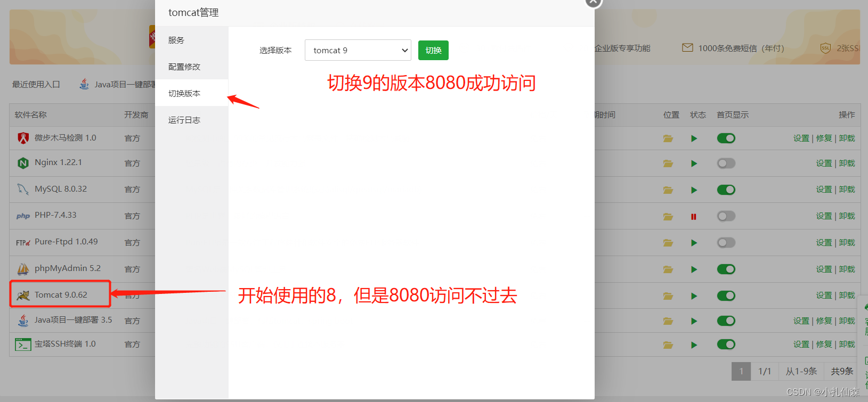Click running status icon of Tomcat

[694, 296]
